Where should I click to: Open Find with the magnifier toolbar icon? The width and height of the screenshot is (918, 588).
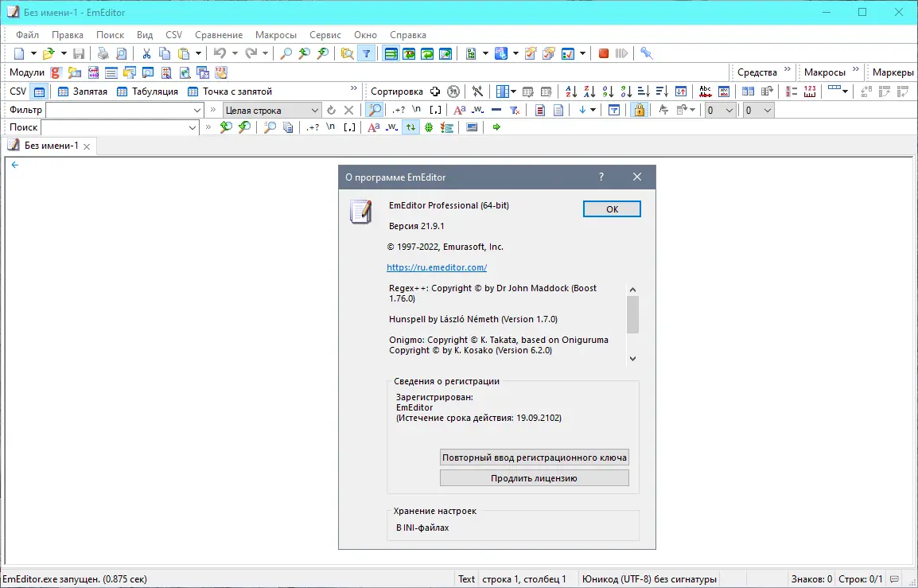coord(286,53)
